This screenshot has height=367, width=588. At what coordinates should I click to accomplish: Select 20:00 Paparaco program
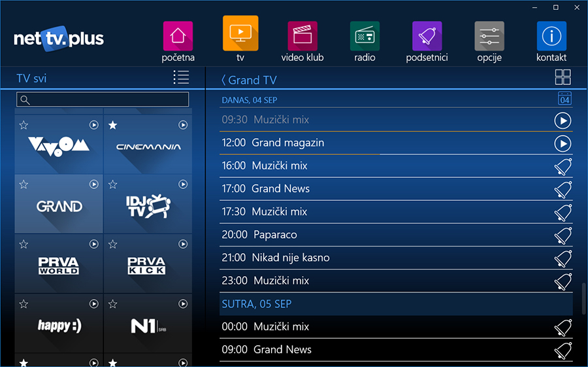tap(396, 235)
